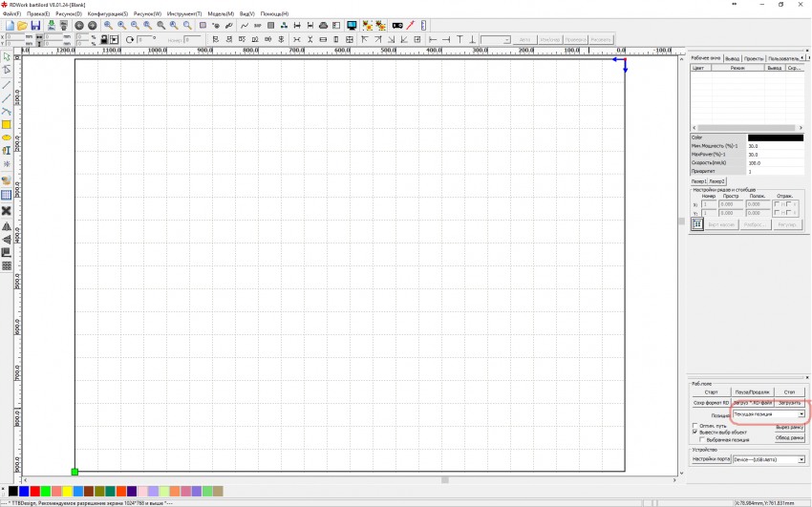Click the black X delete icon
812x507 pixels.
tap(7, 211)
